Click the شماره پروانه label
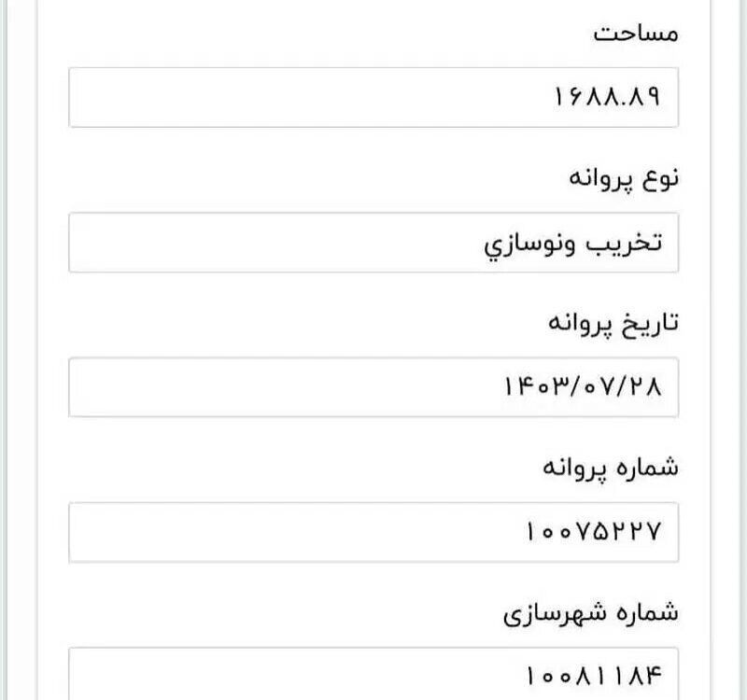The height and width of the screenshot is (700, 747). [x=611, y=469]
